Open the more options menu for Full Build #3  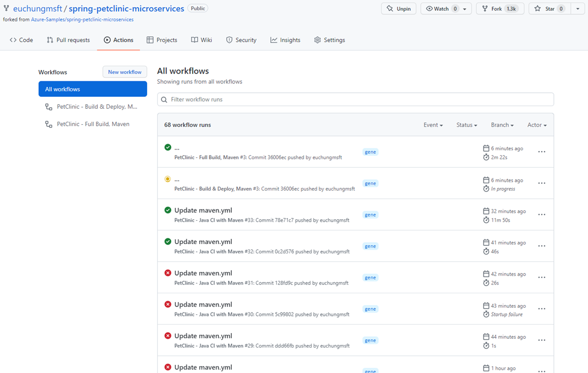coord(541,152)
